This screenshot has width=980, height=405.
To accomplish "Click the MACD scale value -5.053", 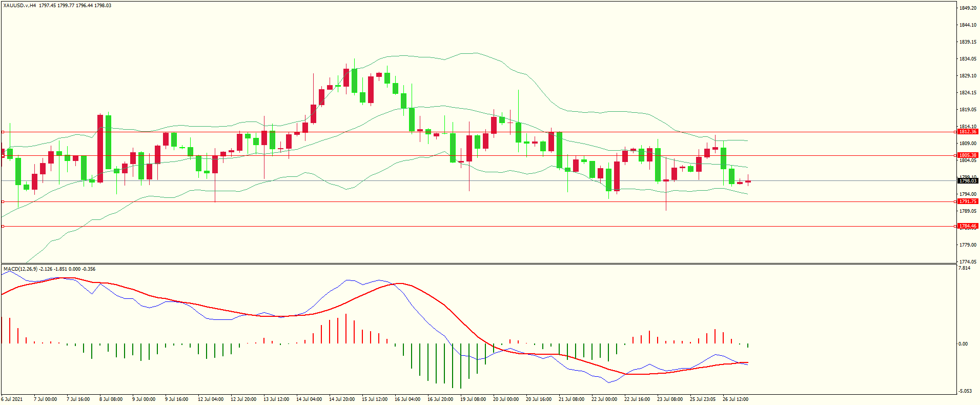I will (965, 391).
